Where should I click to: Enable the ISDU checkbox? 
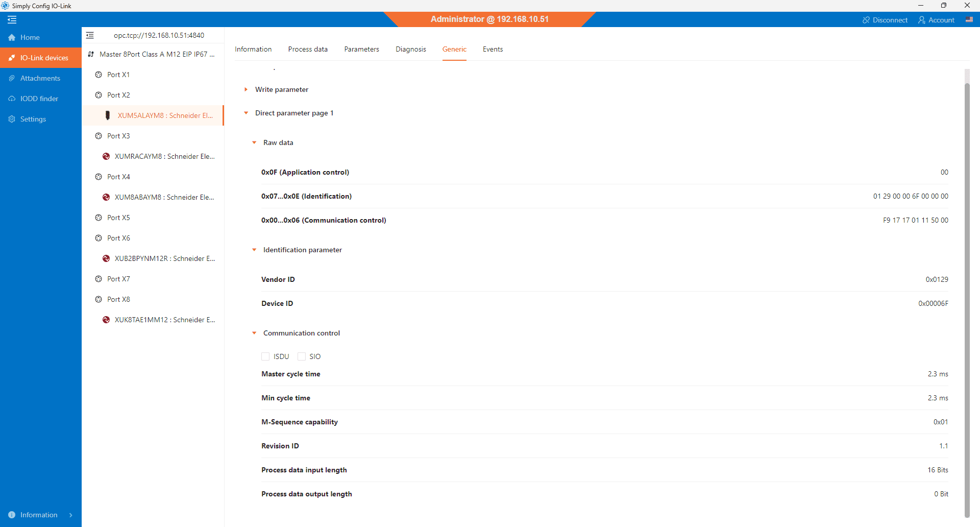coord(265,356)
